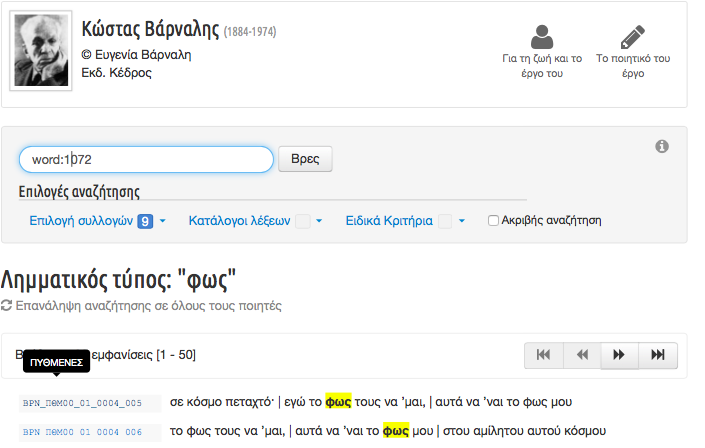Viewport: 705px width, 448px height.
Task: Click the refresh icon beside Επανάληψη αναζήτησης
Action: point(6,305)
